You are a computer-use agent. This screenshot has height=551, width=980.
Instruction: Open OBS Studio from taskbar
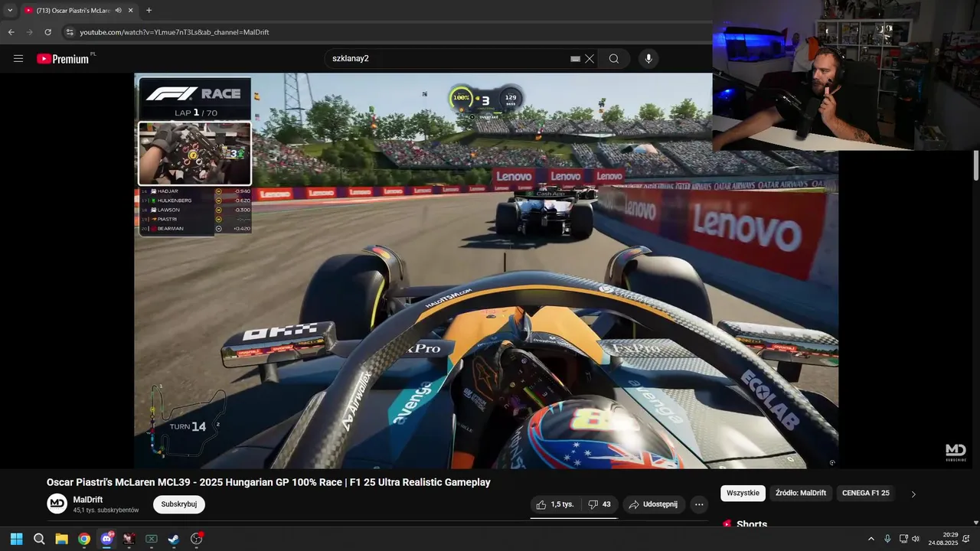tap(197, 539)
